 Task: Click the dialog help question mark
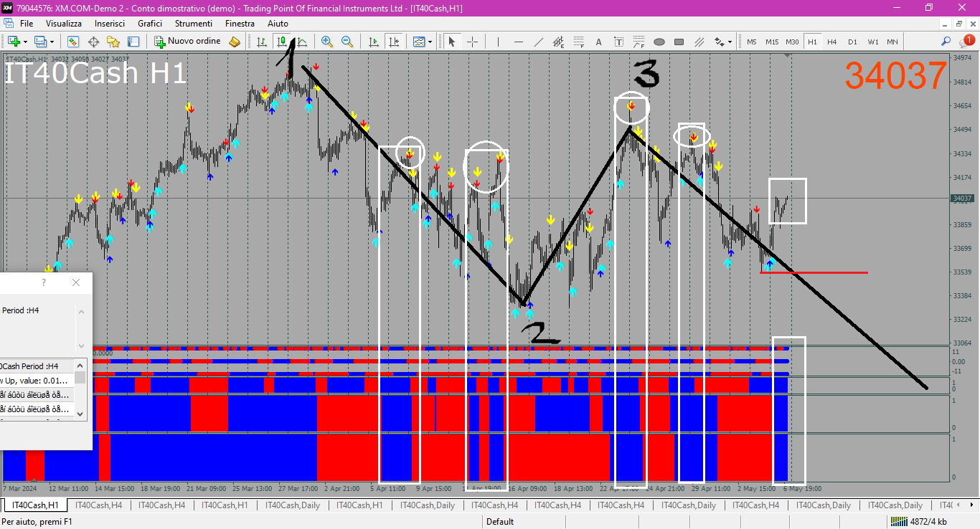[44, 282]
